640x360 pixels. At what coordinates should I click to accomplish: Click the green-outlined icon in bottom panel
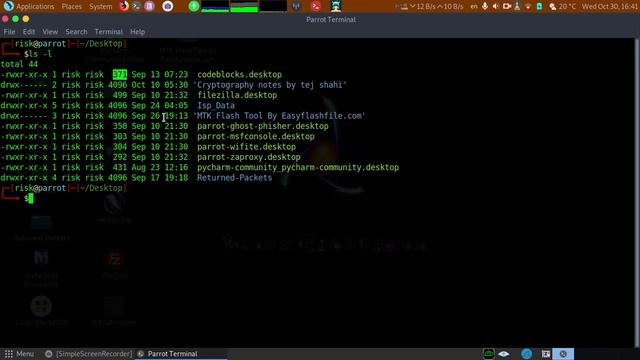pos(489,354)
